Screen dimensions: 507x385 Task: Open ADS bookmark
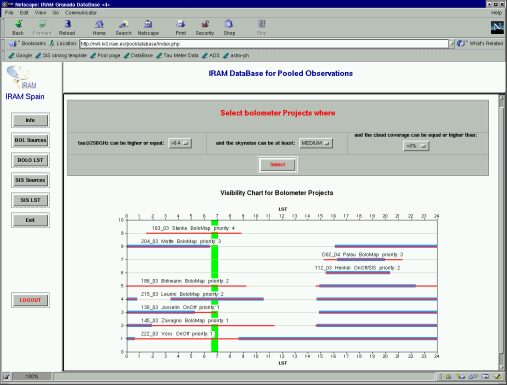point(211,56)
